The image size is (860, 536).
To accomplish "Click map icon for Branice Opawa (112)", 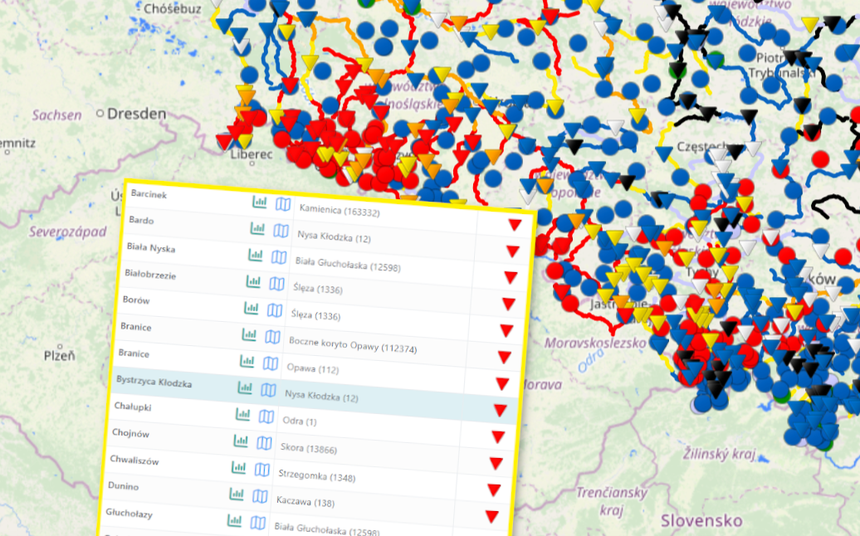I will (270, 363).
